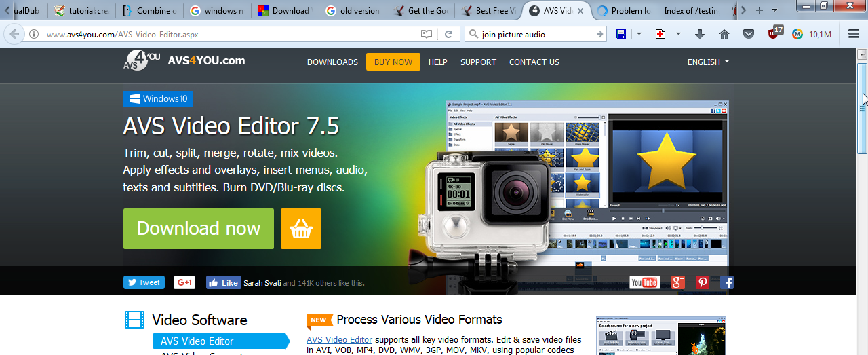Click the red cross toolbar icon
The image size is (868, 355).
(660, 34)
